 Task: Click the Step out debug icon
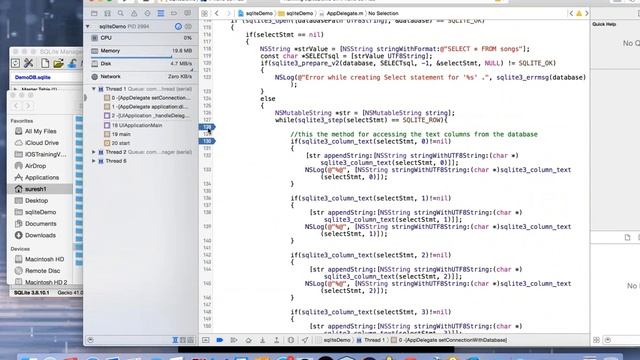coord(277,340)
